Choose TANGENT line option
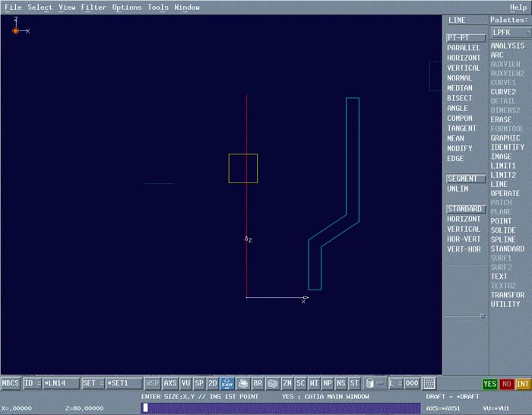532x415 pixels. (x=461, y=128)
